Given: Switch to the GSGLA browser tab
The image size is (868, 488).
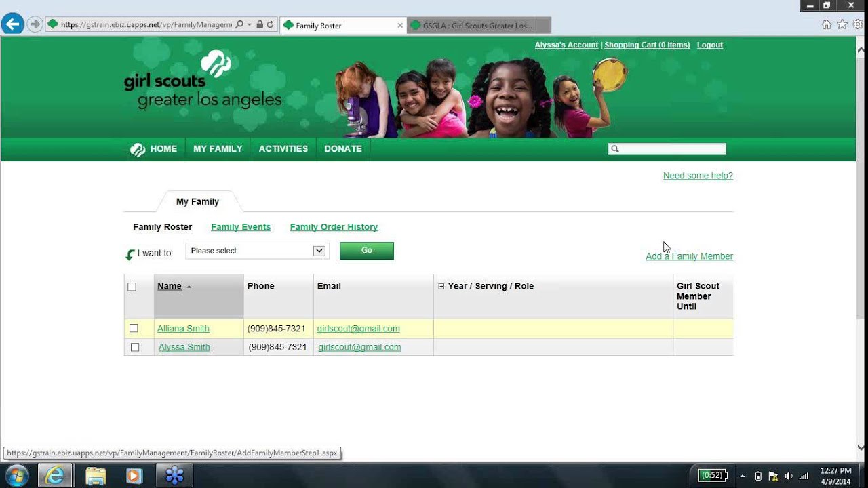Looking at the screenshot, I should coord(479,26).
